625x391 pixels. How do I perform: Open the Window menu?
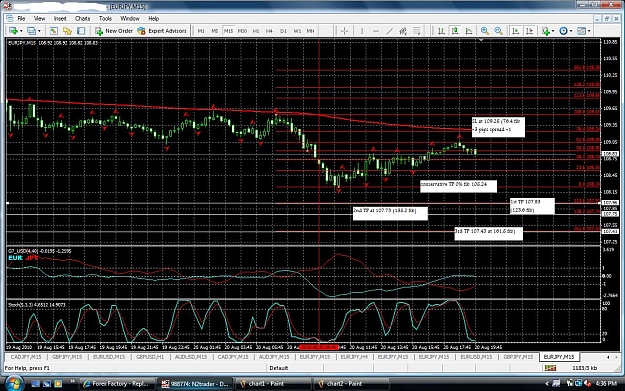pos(130,18)
